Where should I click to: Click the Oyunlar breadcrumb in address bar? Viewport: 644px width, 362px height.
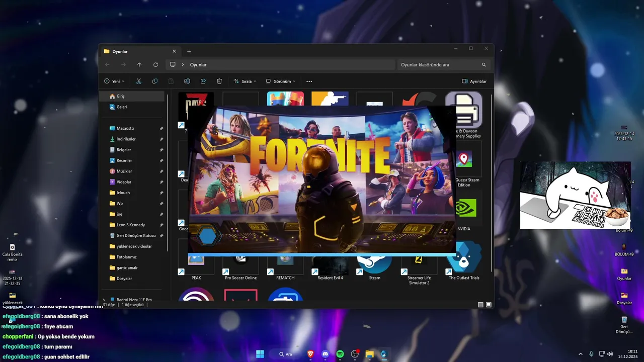[198, 65]
